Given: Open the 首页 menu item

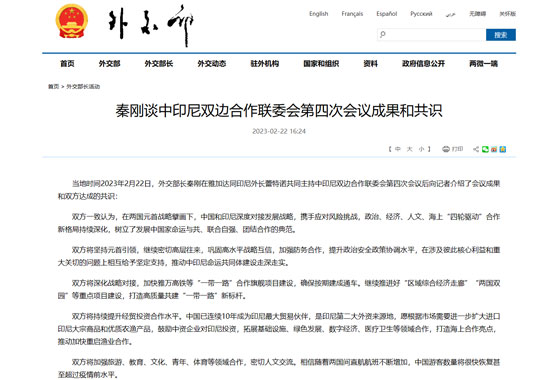Looking at the screenshot, I should pyautogui.click(x=67, y=64).
